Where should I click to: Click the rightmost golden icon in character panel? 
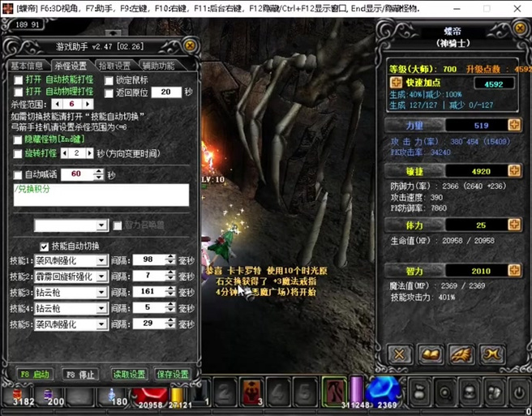pyautogui.click(x=491, y=354)
